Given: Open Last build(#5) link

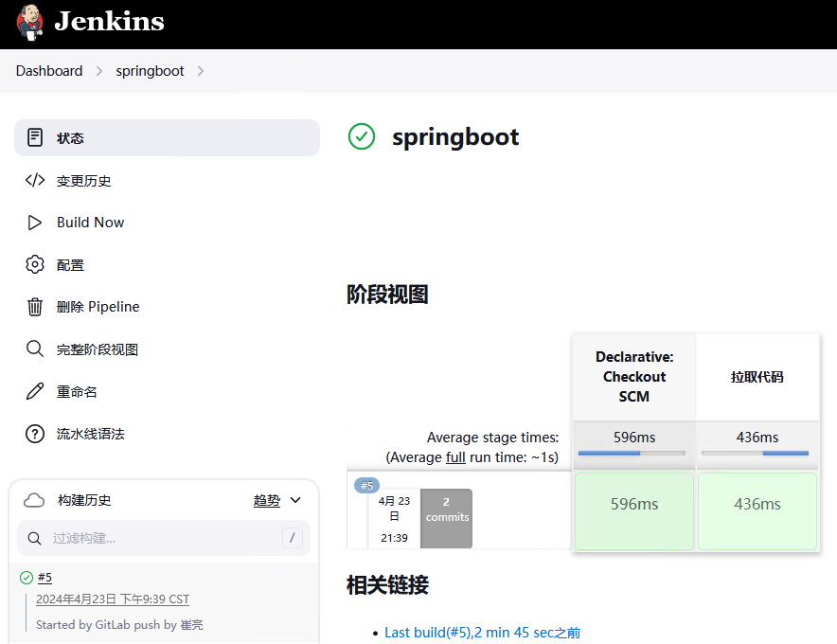Looking at the screenshot, I should [482, 633].
